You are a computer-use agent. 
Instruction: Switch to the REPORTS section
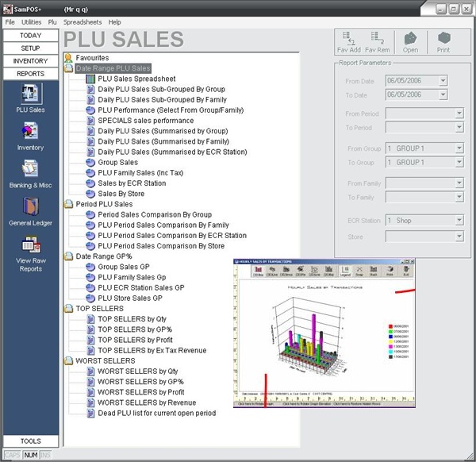coord(31,74)
